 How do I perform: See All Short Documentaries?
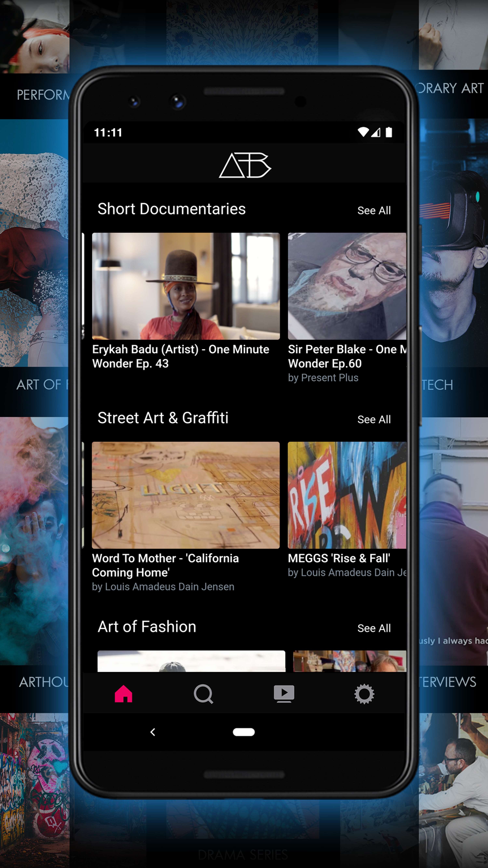[374, 211]
